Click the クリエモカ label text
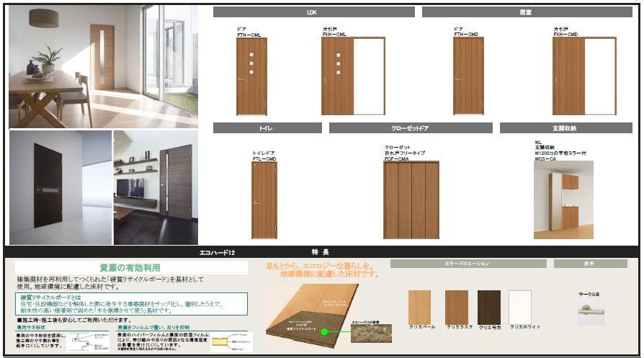This screenshot has width=644, height=358. (x=490, y=327)
